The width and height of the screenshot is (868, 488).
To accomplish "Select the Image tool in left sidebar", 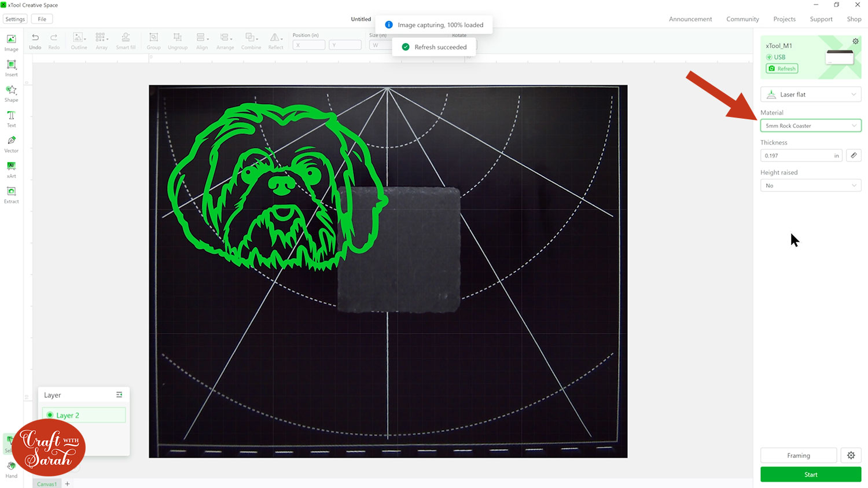I will pos(11,43).
